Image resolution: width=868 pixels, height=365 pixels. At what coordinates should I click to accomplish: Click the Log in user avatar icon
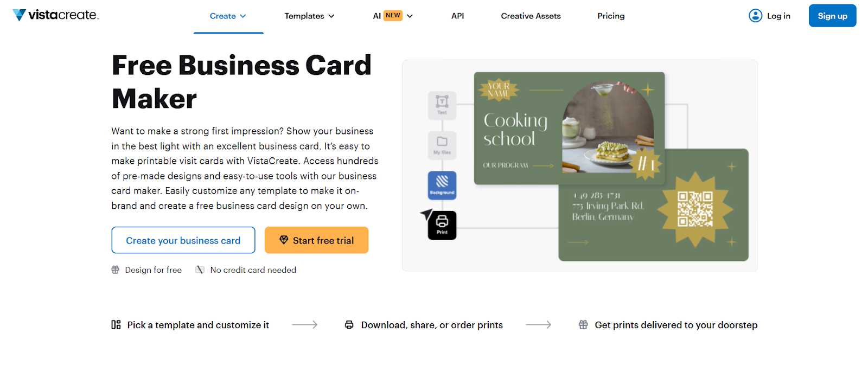tap(755, 16)
